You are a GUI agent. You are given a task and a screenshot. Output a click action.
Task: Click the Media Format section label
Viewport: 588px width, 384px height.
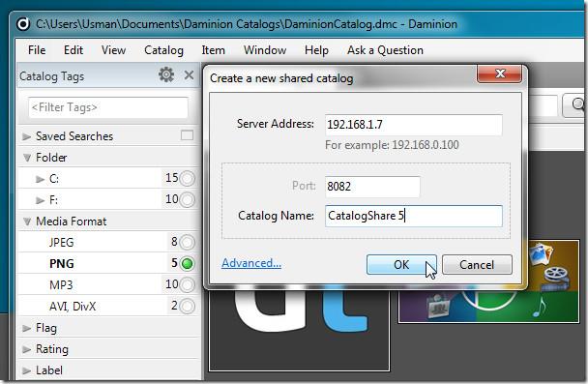point(72,222)
